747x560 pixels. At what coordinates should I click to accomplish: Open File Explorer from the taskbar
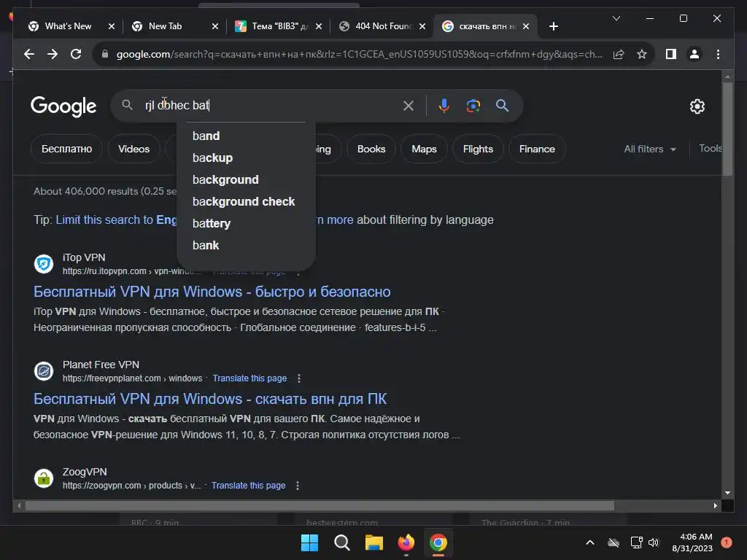374,542
